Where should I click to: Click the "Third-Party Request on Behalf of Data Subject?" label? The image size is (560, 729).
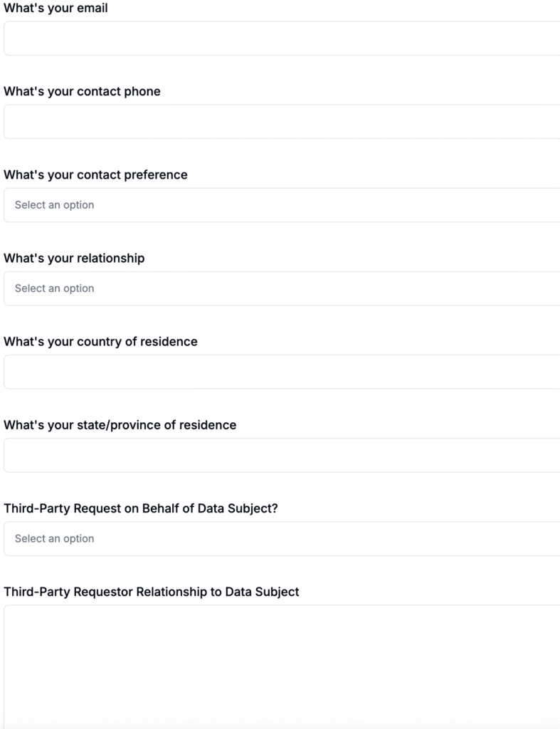click(x=140, y=508)
